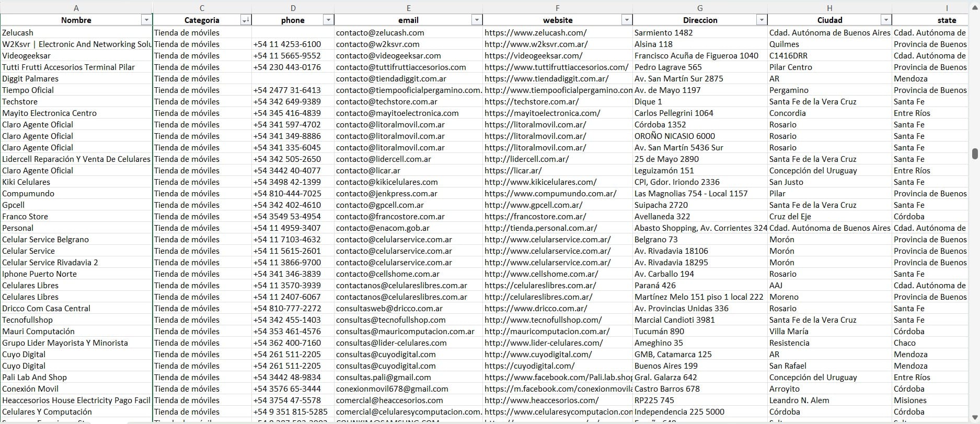Click the city cell "Leandro N. Alem"
980x424 pixels.
pos(829,400)
